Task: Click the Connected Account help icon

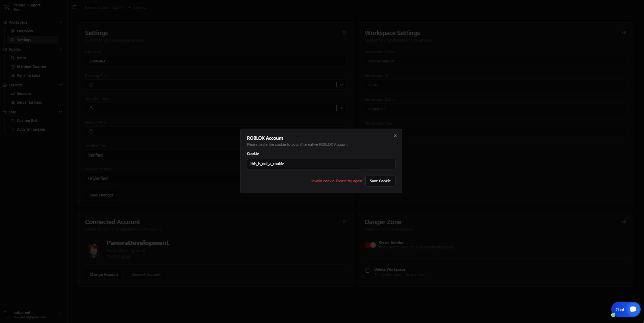Action: (x=344, y=222)
